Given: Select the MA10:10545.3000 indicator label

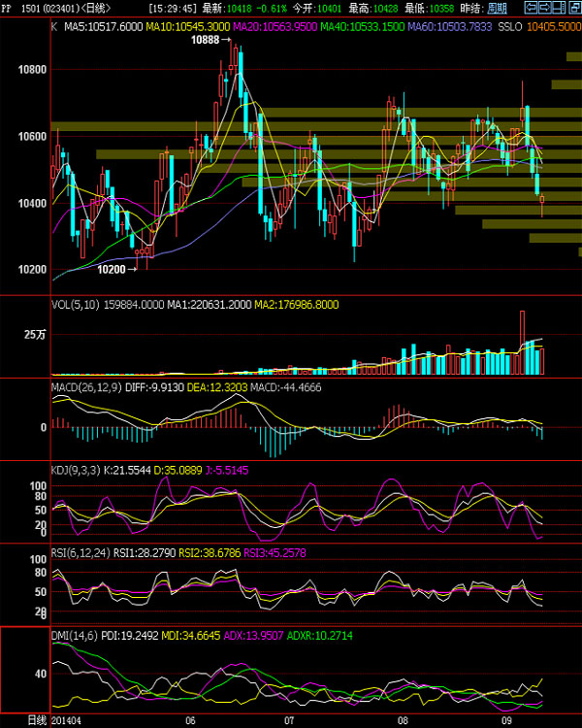Looking at the screenshot, I should [188, 27].
